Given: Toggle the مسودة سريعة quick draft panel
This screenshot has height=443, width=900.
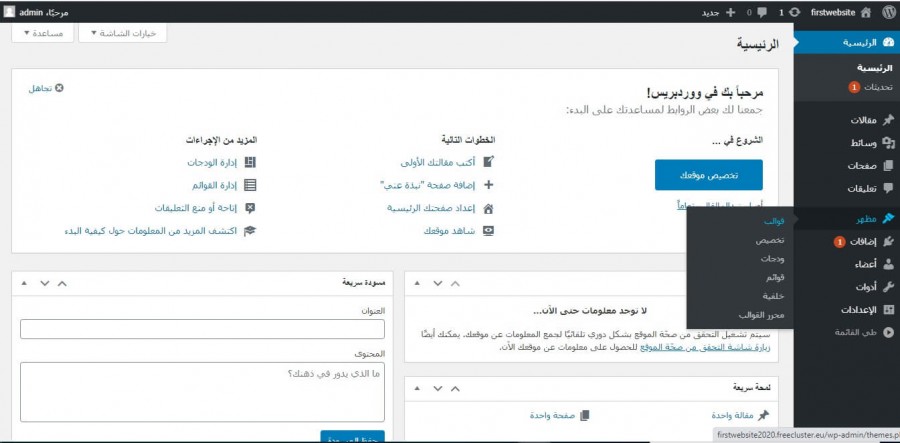Looking at the screenshot, I should [x=24, y=283].
